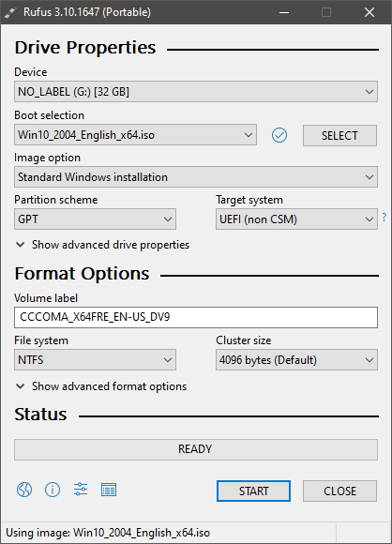Click the Target system help question mark
This screenshot has height=544, width=392.
coord(384,218)
